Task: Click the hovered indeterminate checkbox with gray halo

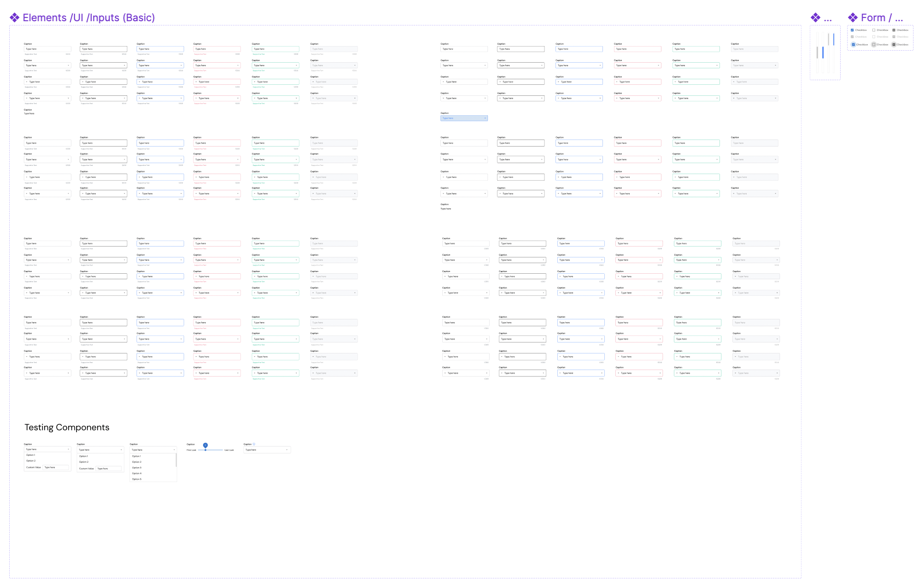Action: [894, 45]
